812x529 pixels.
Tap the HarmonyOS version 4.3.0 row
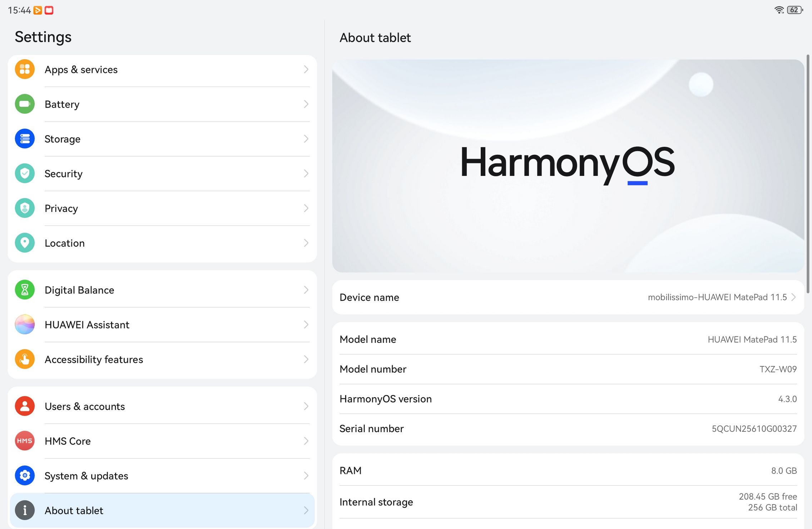click(568, 399)
